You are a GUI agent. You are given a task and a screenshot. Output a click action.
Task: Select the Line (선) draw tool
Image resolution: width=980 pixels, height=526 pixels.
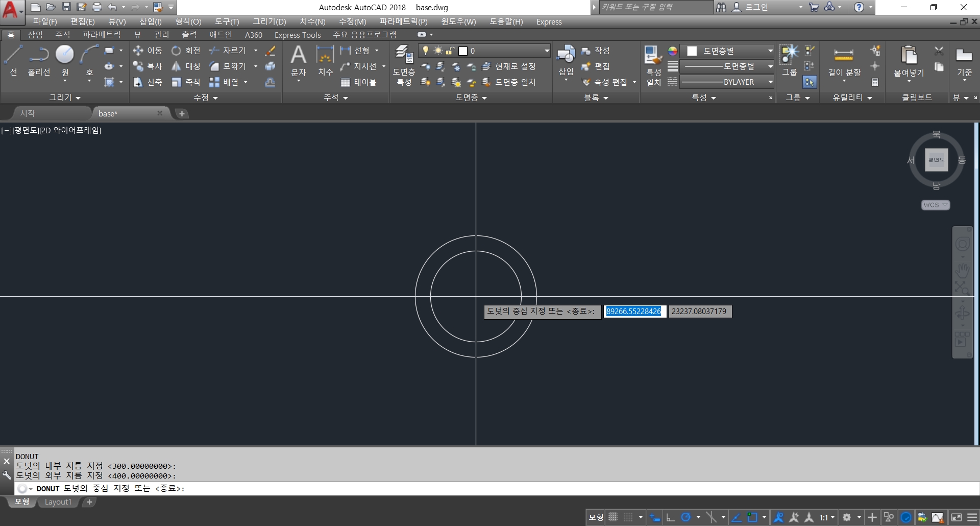tap(13, 61)
